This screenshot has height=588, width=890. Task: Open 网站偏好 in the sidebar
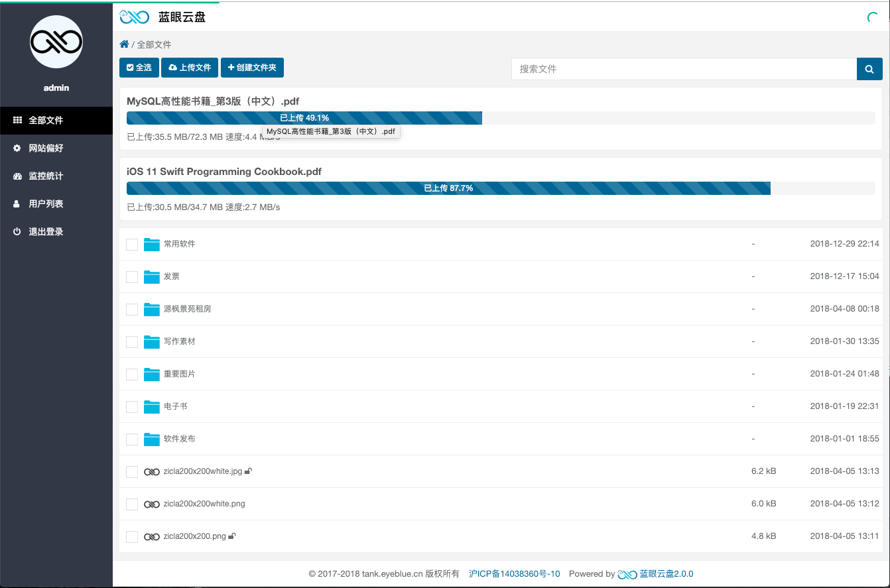click(x=46, y=148)
